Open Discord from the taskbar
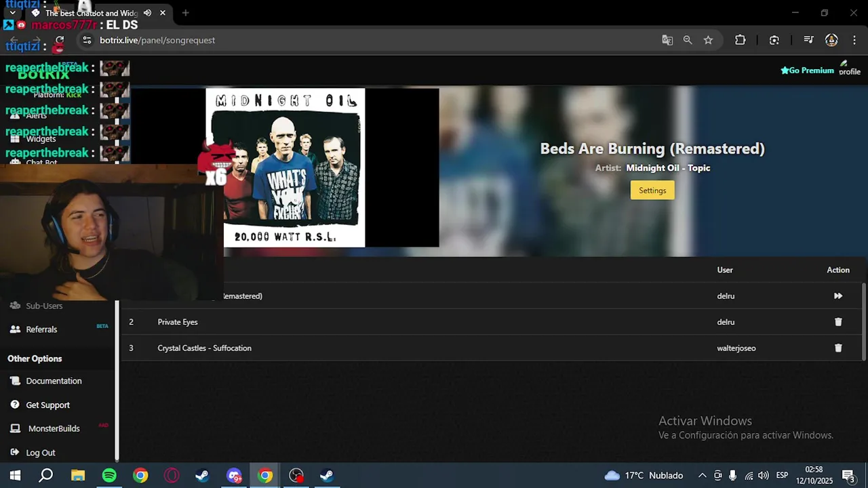Image resolution: width=868 pixels, height=488 pixels. point(234,476)
